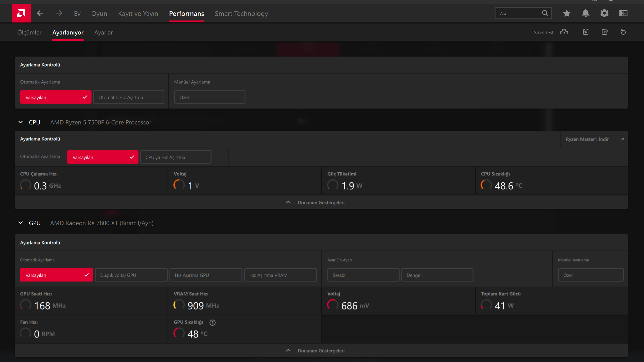This screenshot has width=644, height=362.
Task: Select the Sessiz tuning preset
Action: pos(363,275)
